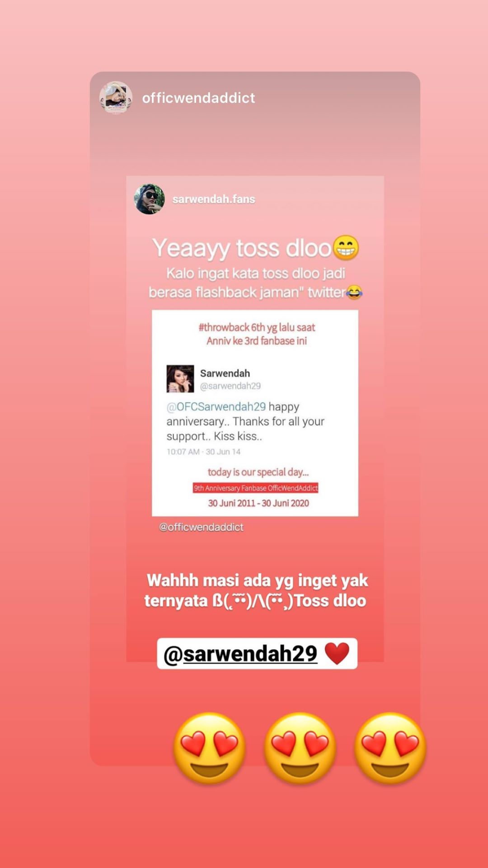The height and width of the screenshot is (868, 488).
Task: Click the grinning emoji after toss dloo
Action: click(346, 248)
